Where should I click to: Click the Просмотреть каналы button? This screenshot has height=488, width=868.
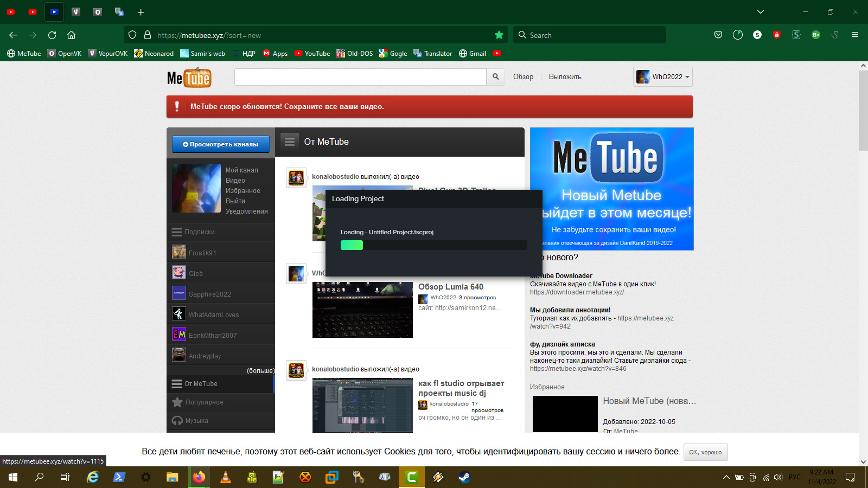[221, 144]
